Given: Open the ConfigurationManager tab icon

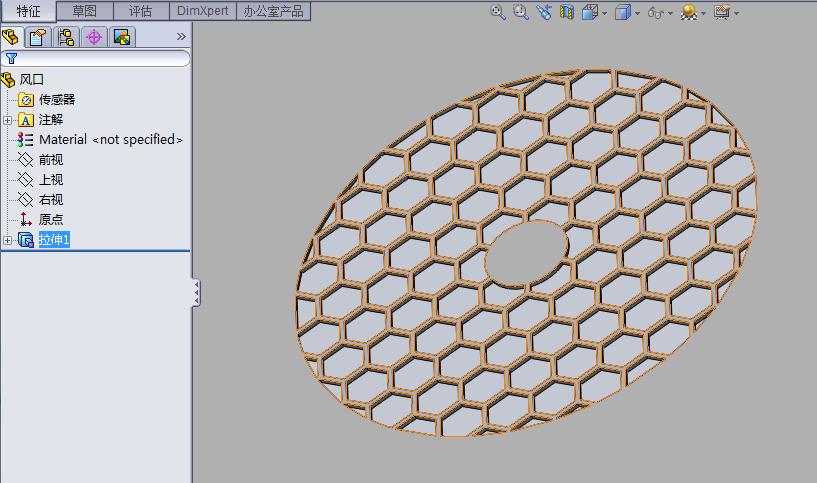Looking at the screenshot, I should (66, 37).
